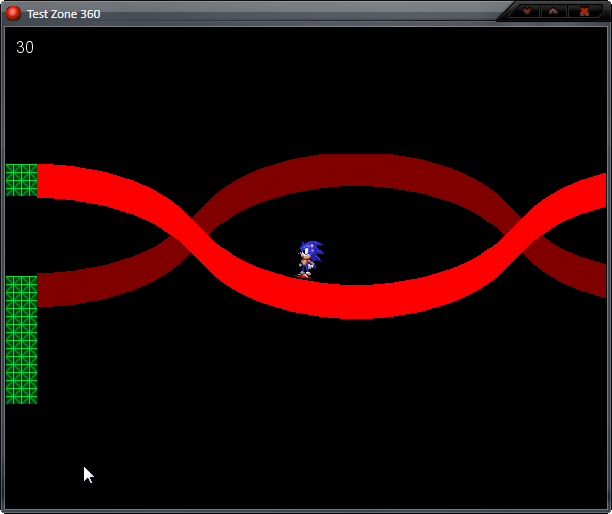Click the lowest point of the bright red track
This screenshot has height=514, width=612.
point(355,301)
